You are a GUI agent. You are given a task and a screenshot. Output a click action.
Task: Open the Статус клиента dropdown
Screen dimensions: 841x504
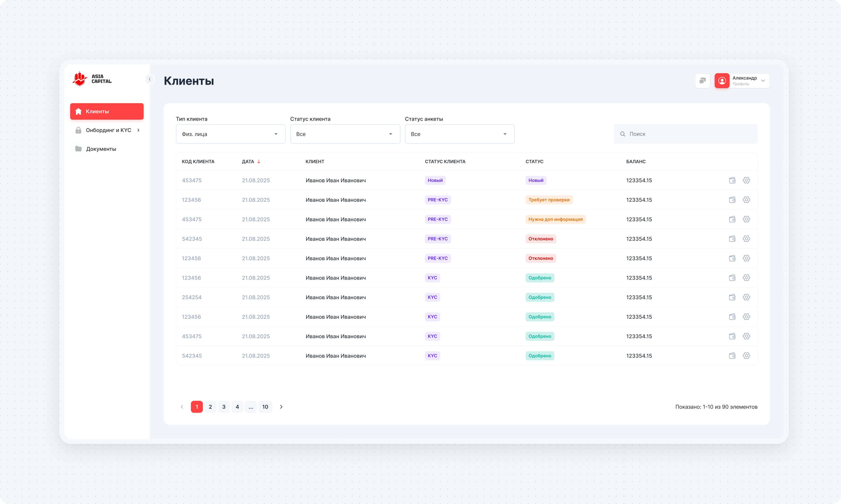345,134
